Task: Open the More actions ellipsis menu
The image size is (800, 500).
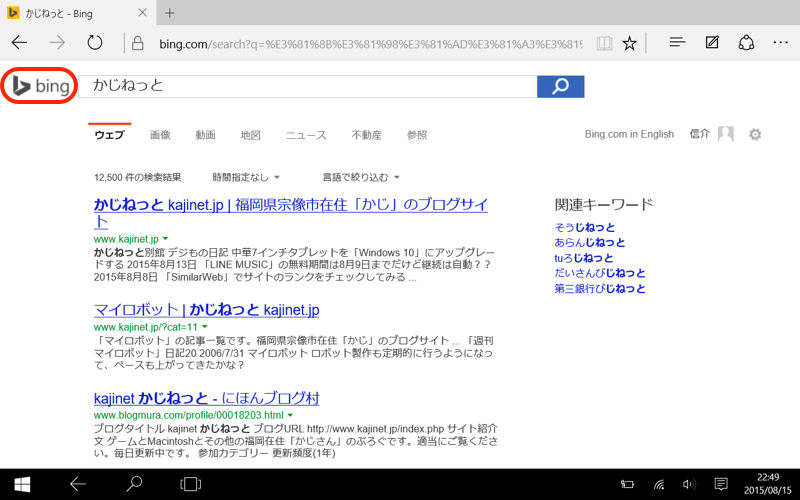Action: pos(780,43)
